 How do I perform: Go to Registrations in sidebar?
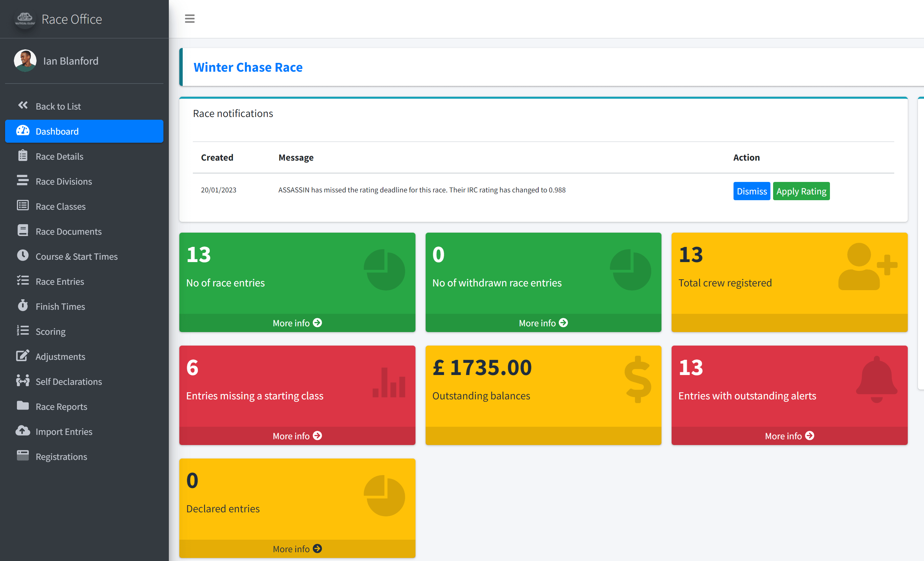pos(84,457)
